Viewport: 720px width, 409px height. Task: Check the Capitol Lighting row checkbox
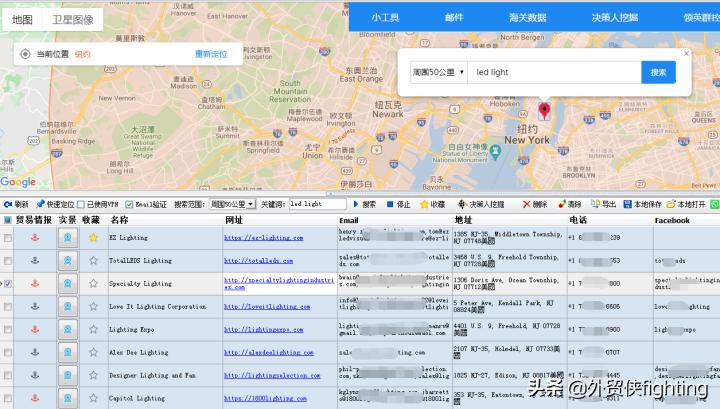point(8,398)
